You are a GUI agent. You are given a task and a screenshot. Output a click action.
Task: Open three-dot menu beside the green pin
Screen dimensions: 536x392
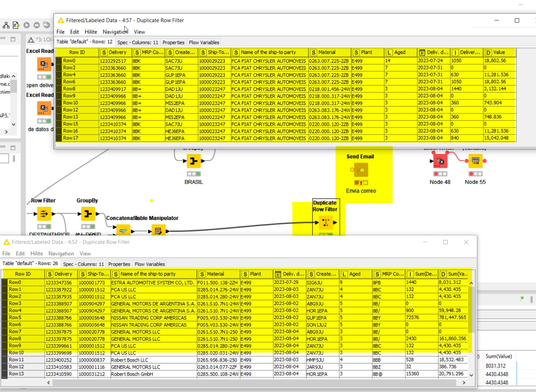pos(531,300)
